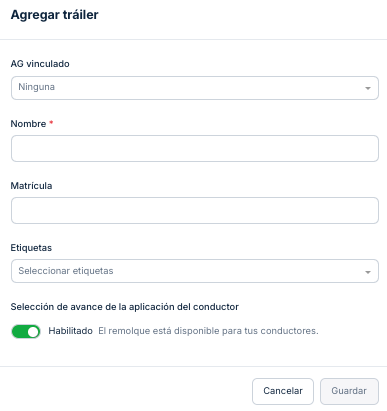Click the Habilitado label next to the switch
Image resolution: width=387 pixels, height=411 pixels.
pyautogui.click(x=70, y=331)
